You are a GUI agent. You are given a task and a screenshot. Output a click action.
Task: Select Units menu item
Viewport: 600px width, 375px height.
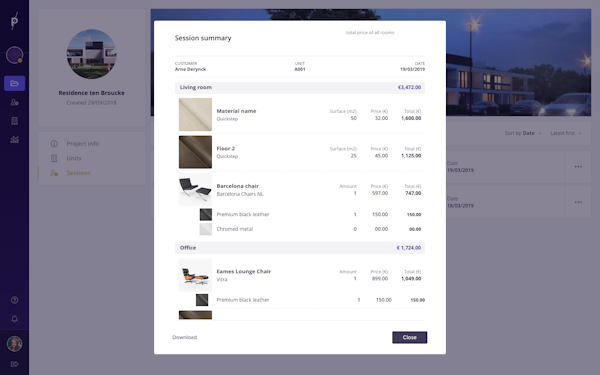pyautogui.click(x=74, y=158)
